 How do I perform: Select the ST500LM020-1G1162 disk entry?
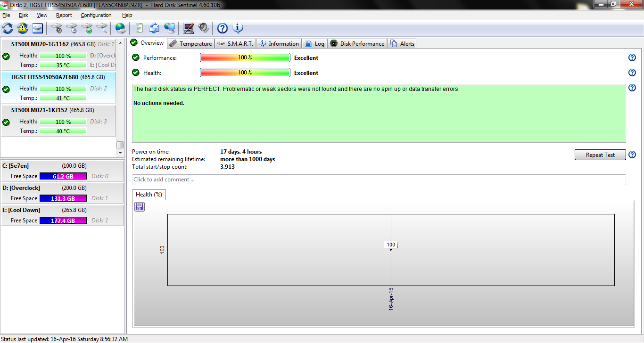[x=58, y=55]
